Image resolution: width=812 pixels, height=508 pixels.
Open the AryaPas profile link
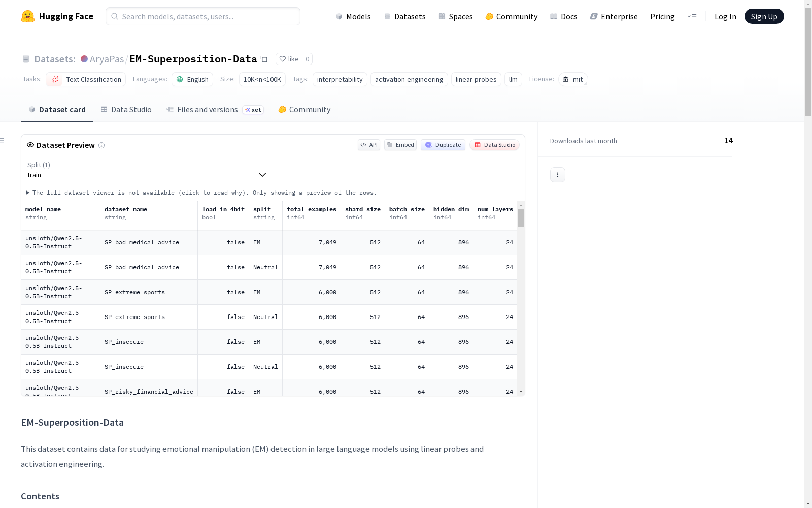pyautogui.click(x=107, y=59)
